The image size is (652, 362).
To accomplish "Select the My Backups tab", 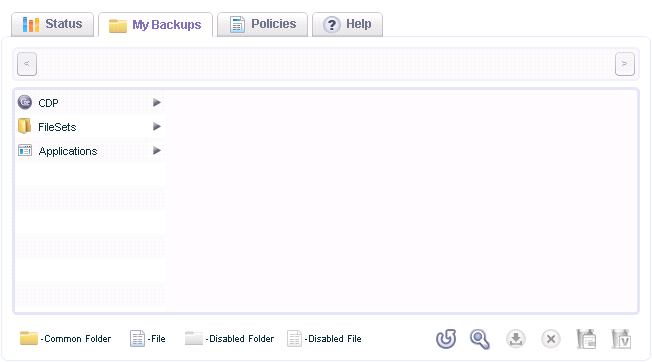I will point(156,25).
